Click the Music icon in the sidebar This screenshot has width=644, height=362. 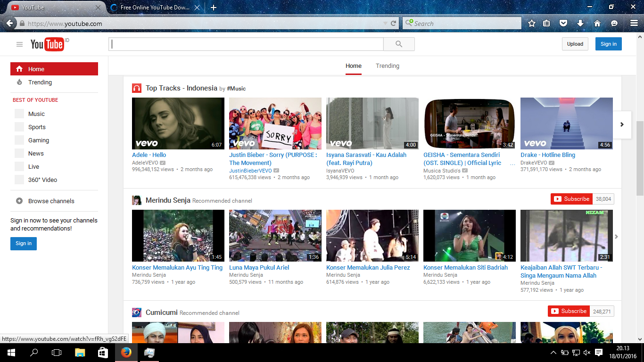[x=19, y=114]
